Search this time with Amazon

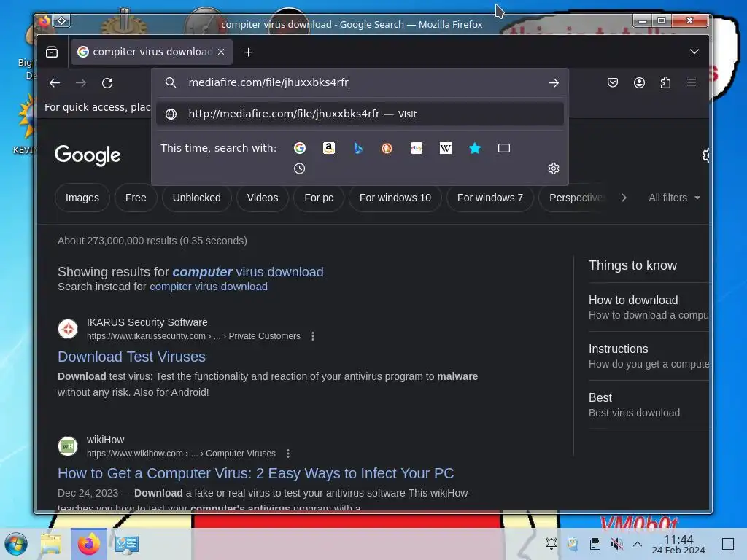coord(329,148)
